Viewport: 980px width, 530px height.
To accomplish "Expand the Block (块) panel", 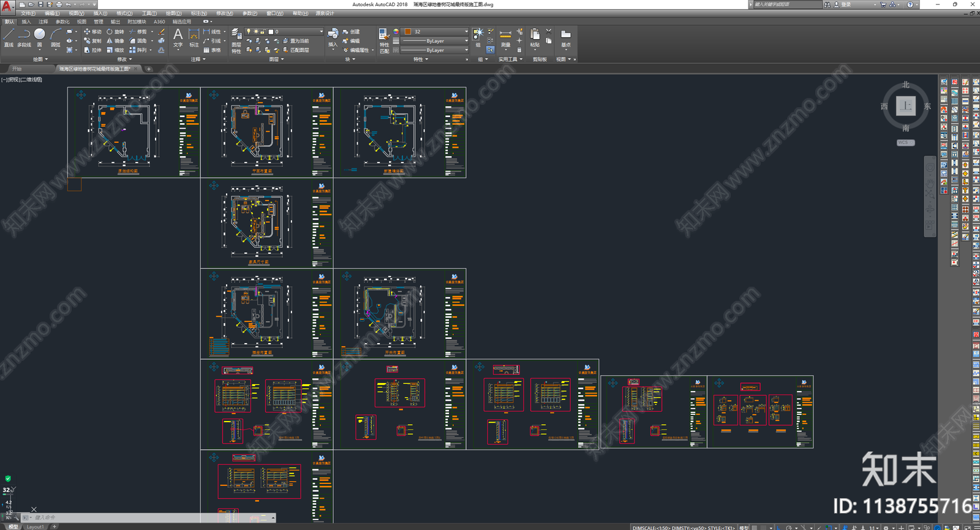I will (350, 59).
